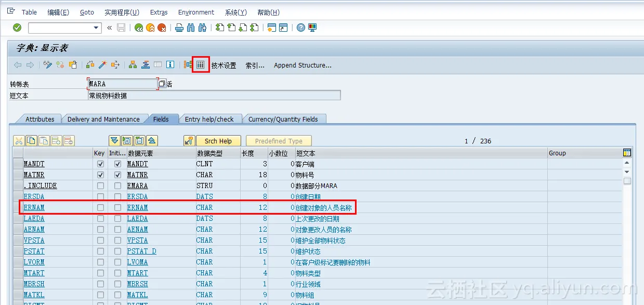Viewport: 644px width, 305px height.
Task: Click the 技术设置 button
Action: (224, 65)
